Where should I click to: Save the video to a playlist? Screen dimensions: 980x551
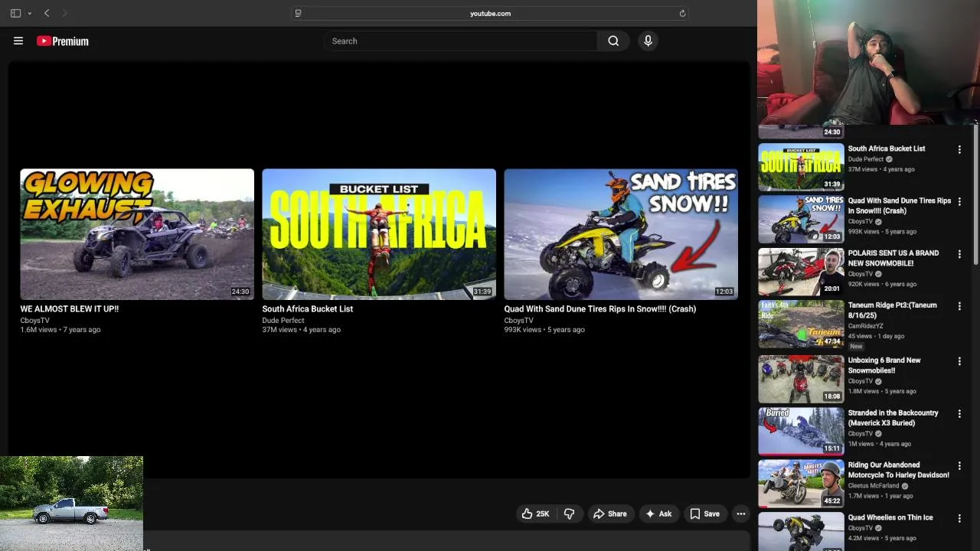click(704, 514)
